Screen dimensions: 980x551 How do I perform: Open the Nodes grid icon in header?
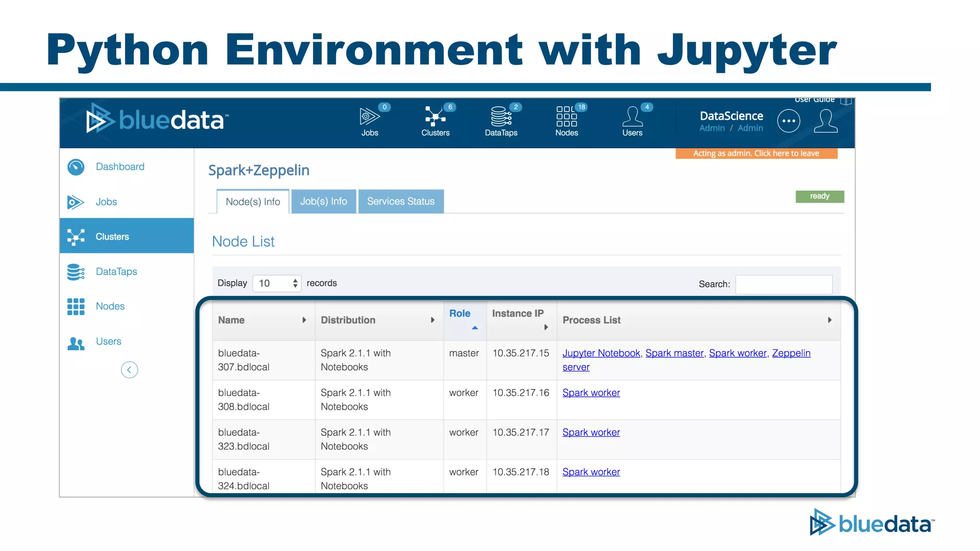[x=566, y=117]
